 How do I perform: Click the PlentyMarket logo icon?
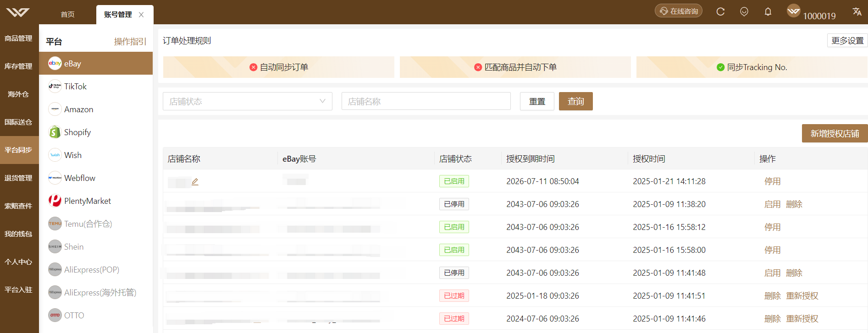pos(55,201)
